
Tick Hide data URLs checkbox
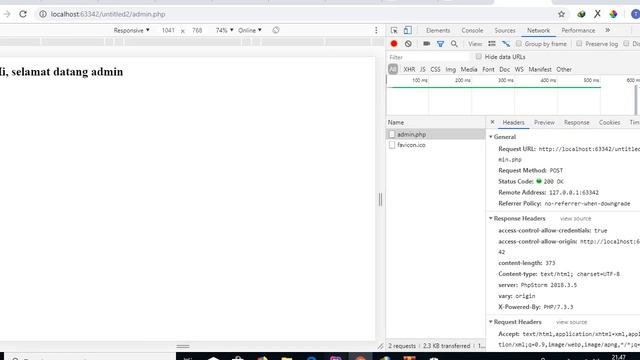pos(478,56)
